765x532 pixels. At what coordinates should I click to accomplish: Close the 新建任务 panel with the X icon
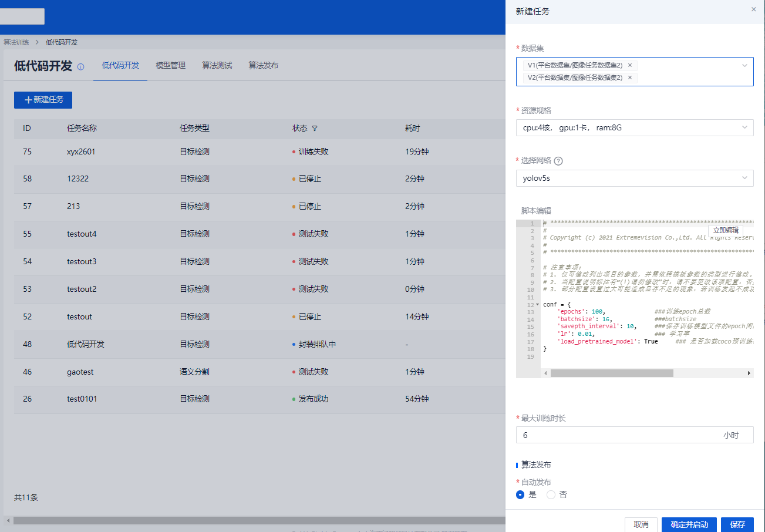click(x=754, y=9)
